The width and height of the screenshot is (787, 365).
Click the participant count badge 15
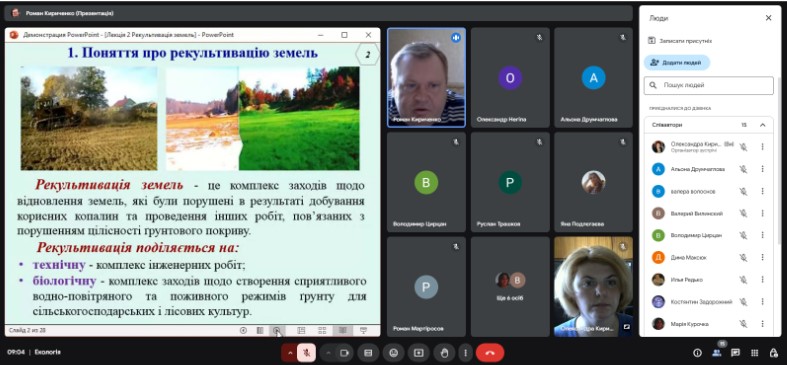(722, 343)
